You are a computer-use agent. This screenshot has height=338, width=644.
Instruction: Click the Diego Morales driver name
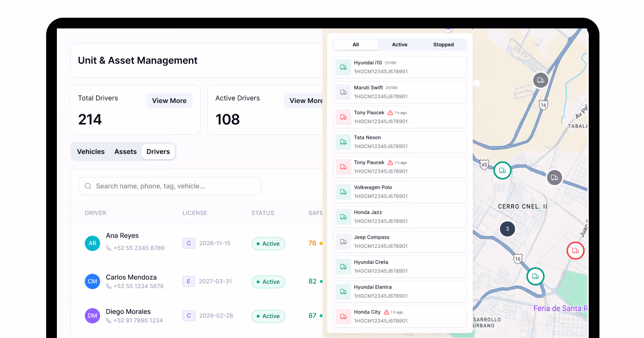coord(128,312)
